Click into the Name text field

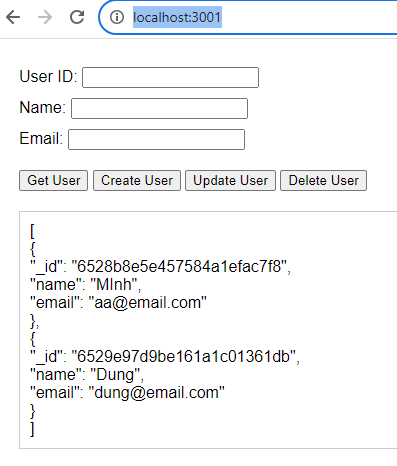tap(159, 108)
